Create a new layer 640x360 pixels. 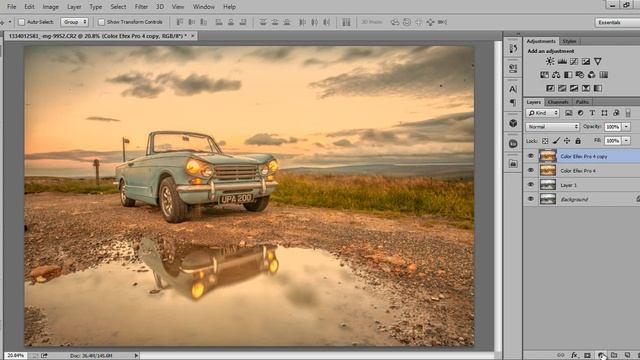coord(627,356)
